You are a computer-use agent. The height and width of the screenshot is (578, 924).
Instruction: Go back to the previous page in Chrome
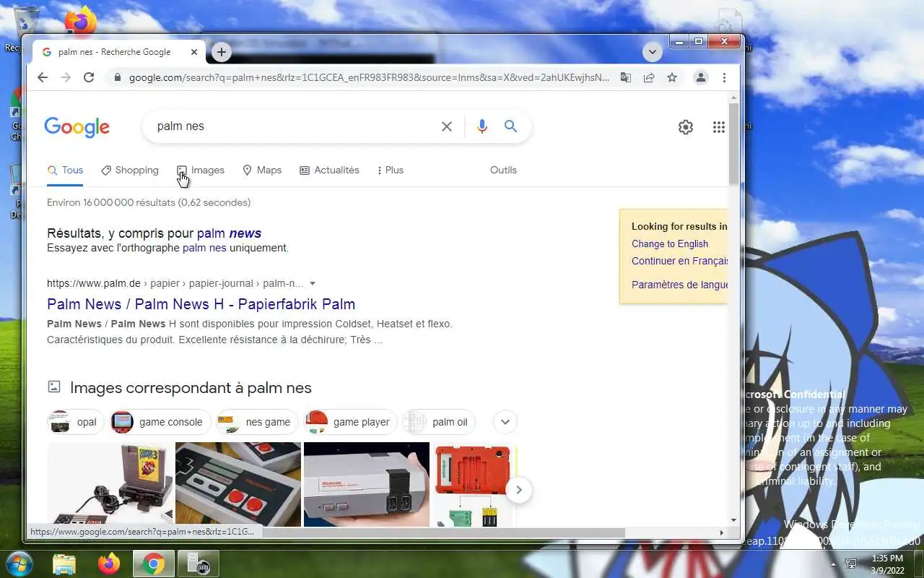click(43, 77)
